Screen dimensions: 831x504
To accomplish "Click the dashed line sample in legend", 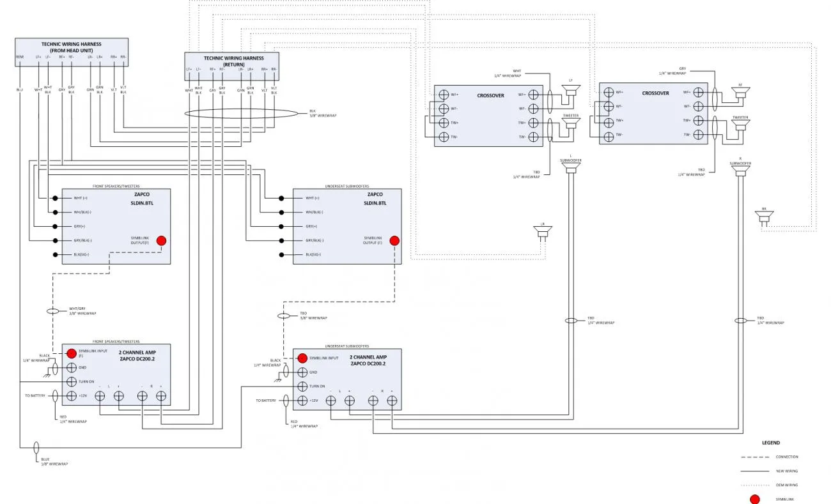I will click(x=755, y=457).
